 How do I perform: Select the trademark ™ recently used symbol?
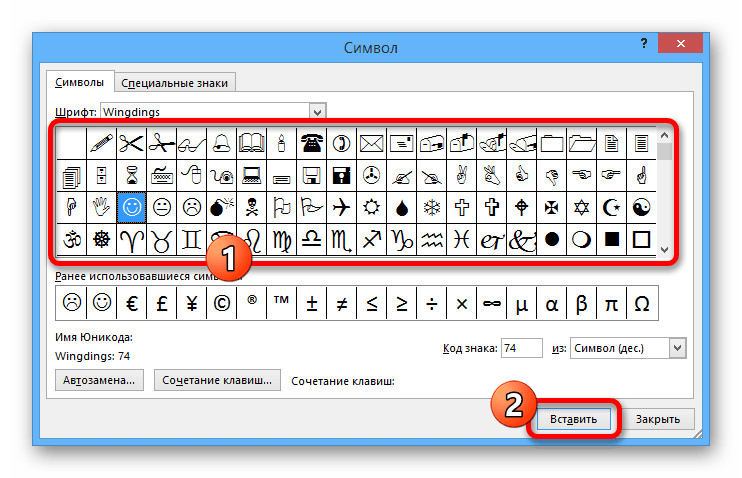pyautogui.click(x=281, y=303)
